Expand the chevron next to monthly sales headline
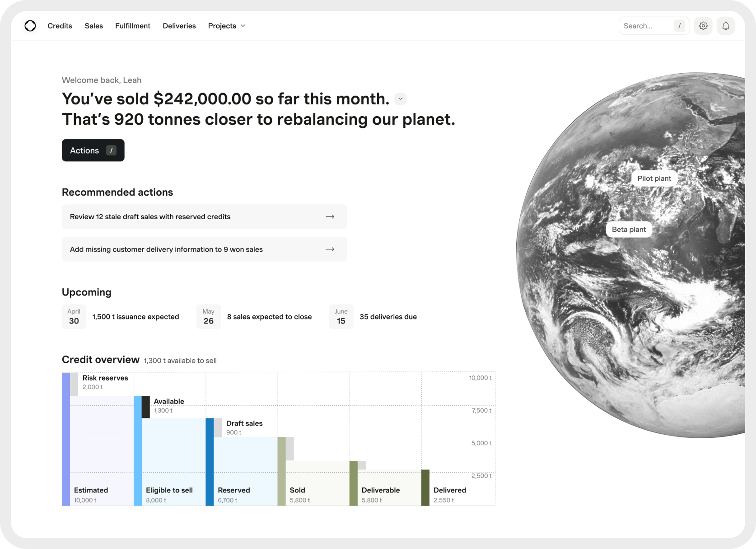 click(x=400, y=99)
